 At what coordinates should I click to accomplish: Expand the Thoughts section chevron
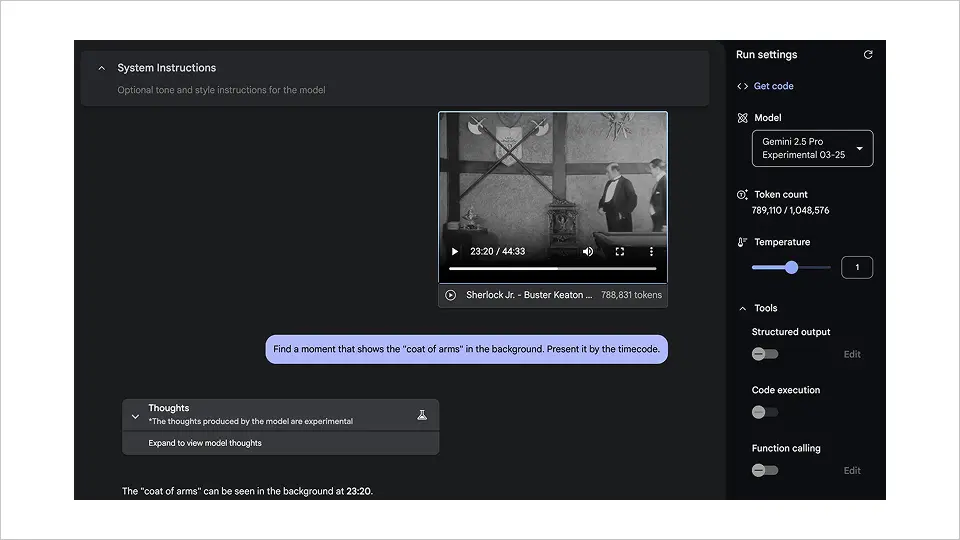[135, 415]
